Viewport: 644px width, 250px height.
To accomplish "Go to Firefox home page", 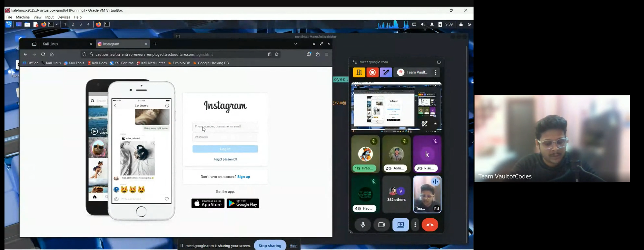I will (52, 54).
